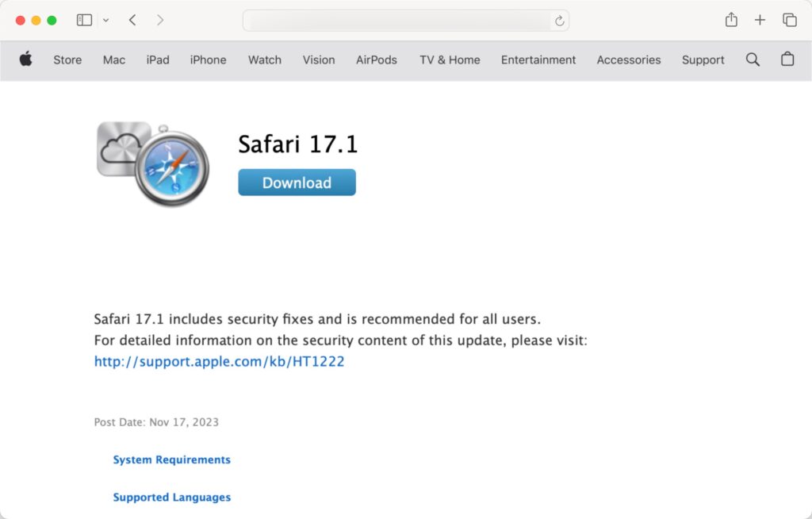Toggle the Safari sidebar icon
The image size is (812, 519).
pyautogui.click(x=84, y=20)
